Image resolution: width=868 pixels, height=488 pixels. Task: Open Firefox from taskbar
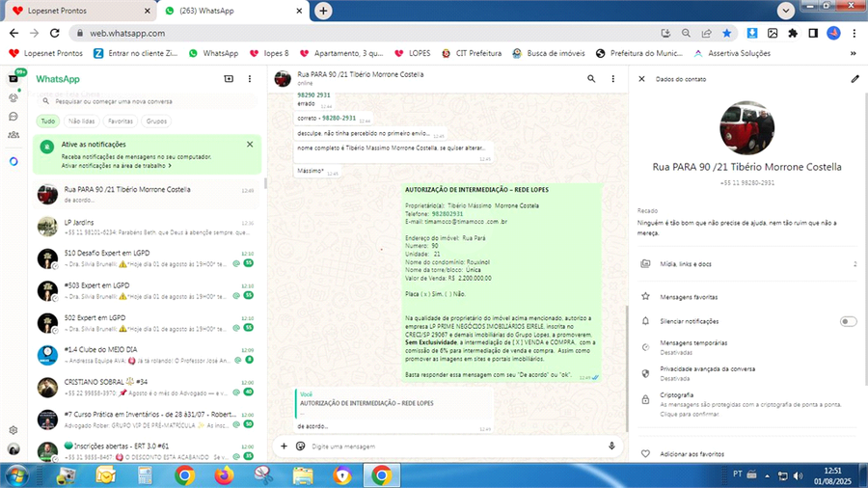click(x=224, y=475)
